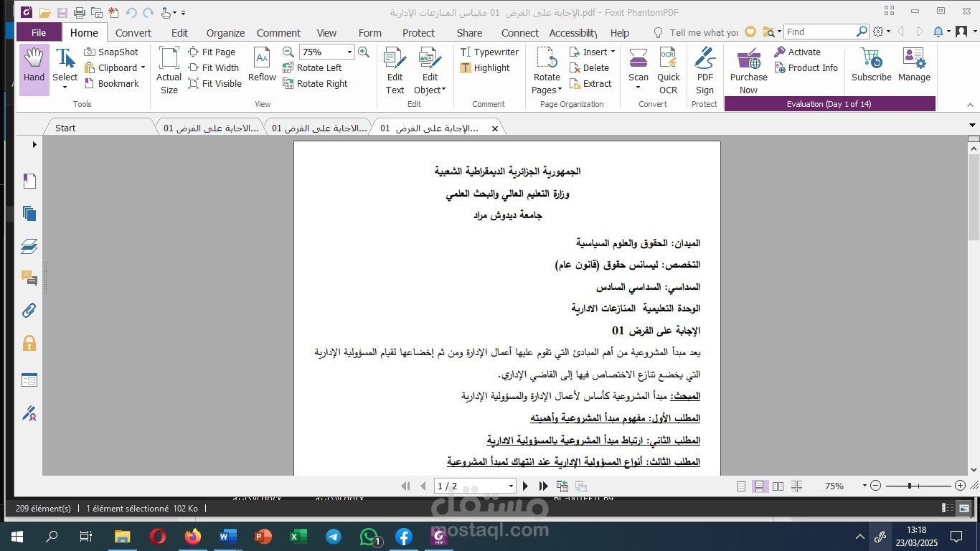Zoom out with the magnifier minus icon
This screenshot has height=551, width=980.
(x=288, y=52)
